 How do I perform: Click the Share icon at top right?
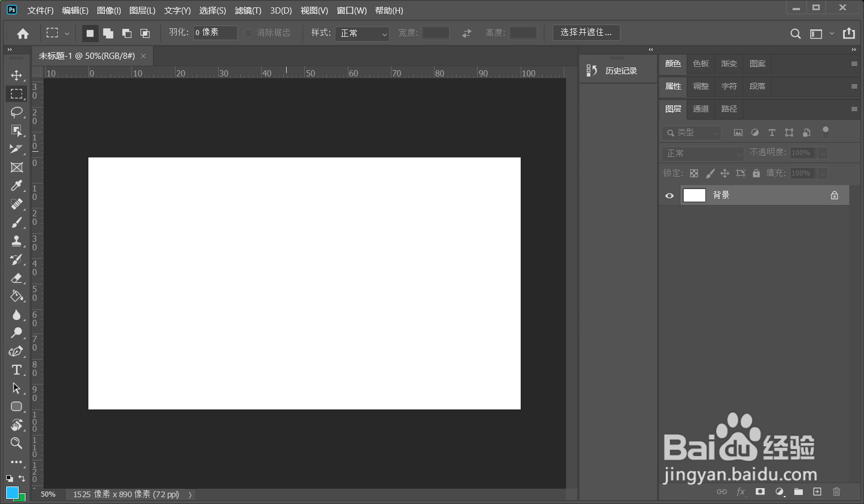coord(849,33)
